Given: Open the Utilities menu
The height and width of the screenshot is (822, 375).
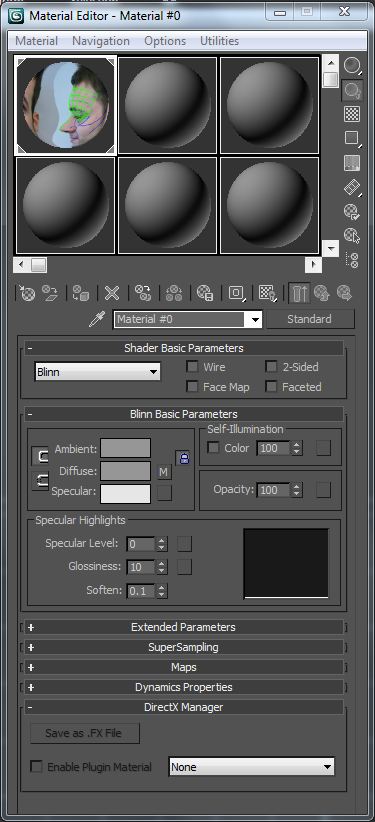Looking at the screenshot, I should click(219, 41).
